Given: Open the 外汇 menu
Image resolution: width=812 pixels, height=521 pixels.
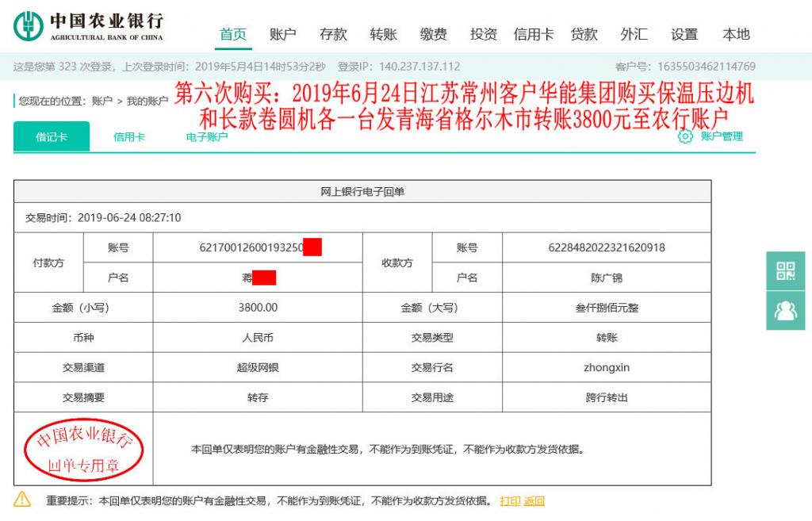Looking at the screenshot, I should coord(633,34).
